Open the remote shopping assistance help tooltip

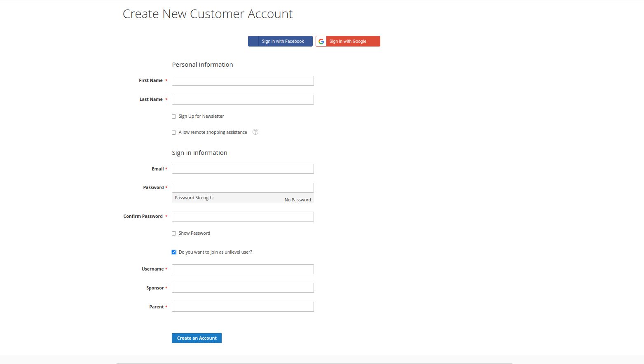point(255,132)
